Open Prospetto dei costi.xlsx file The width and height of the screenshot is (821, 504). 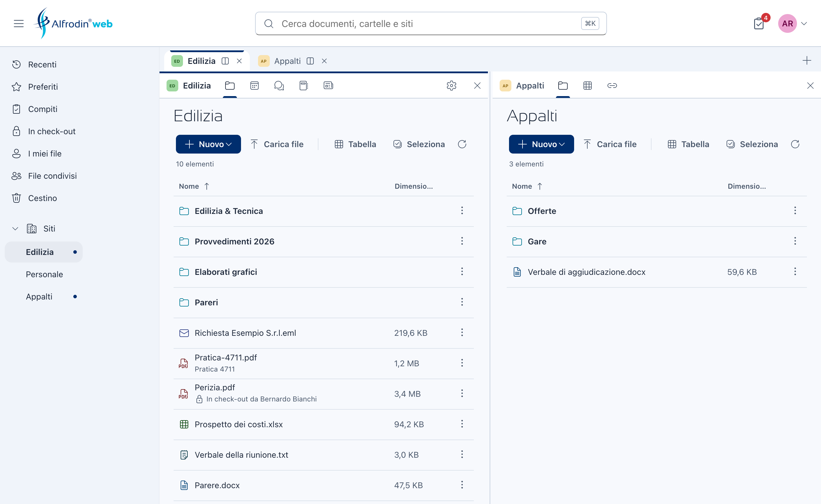(x=238, y=424)
